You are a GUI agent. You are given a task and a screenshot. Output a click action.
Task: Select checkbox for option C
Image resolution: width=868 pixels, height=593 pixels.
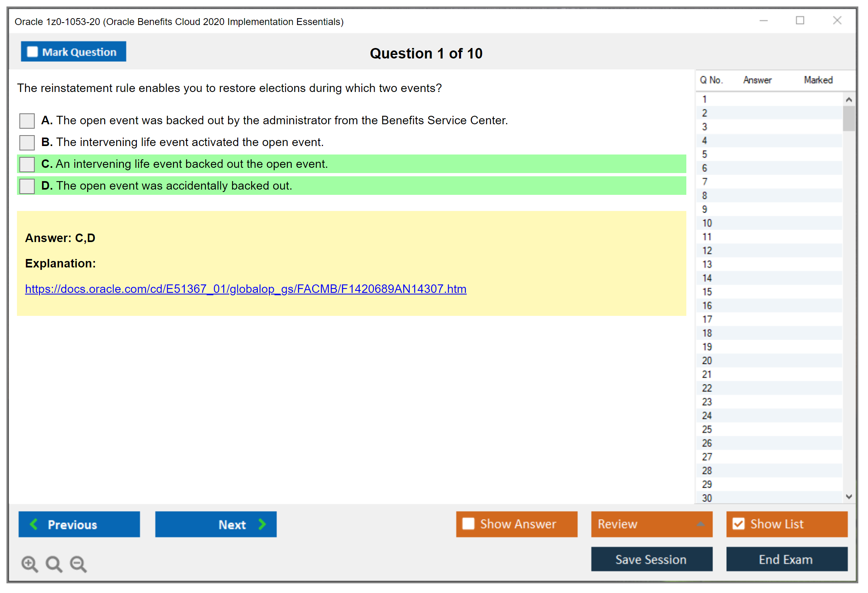(27, 164)
